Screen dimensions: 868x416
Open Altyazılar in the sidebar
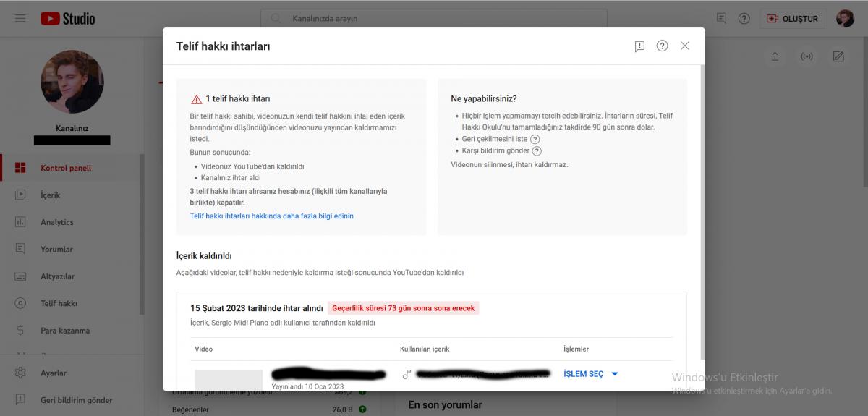click(x=70, y=276)
